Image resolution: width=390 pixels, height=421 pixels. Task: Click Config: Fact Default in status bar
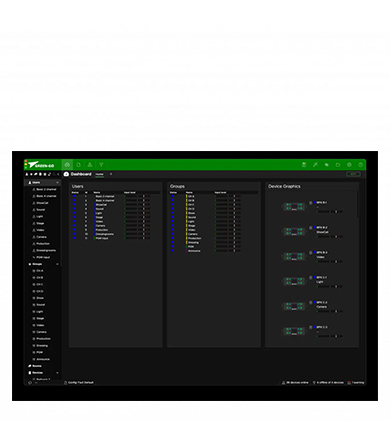click(81, 383)
